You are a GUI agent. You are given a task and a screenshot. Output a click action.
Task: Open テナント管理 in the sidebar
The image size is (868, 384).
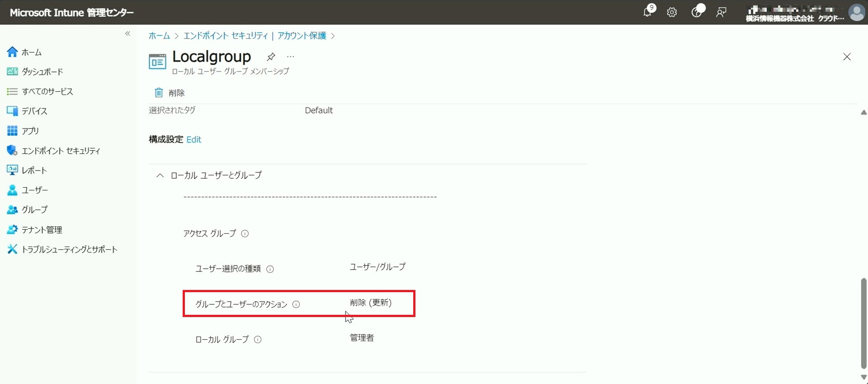(x=42, y=230)
